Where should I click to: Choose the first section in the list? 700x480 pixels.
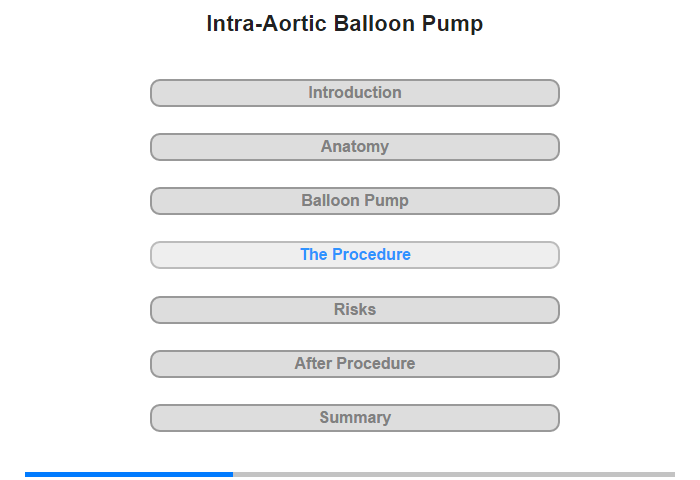(x=354, y=93)
